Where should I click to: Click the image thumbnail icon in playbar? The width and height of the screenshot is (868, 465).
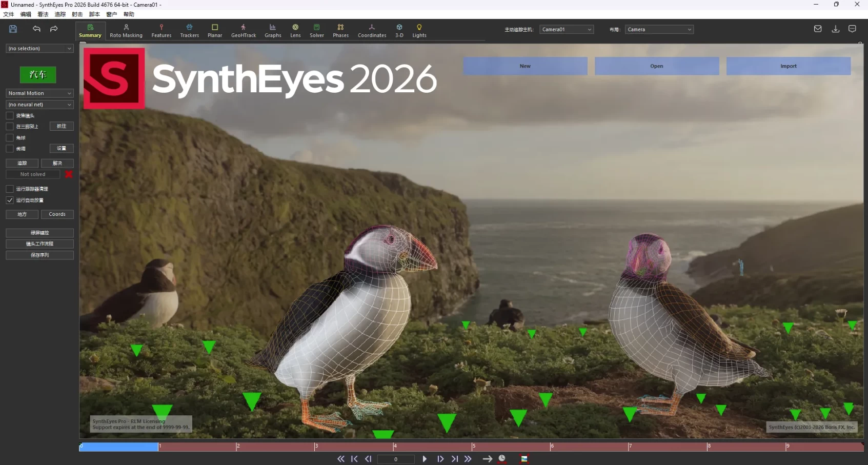[524, 459]
